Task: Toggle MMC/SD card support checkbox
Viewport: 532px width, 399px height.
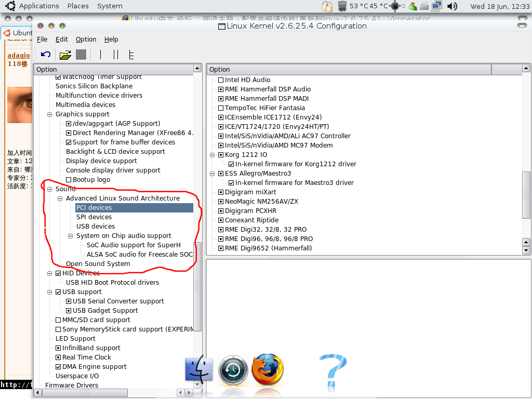Action: coord(58,320)
